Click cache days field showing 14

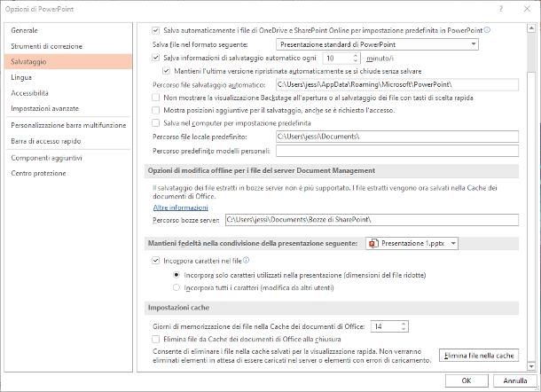tap(386, 326)
